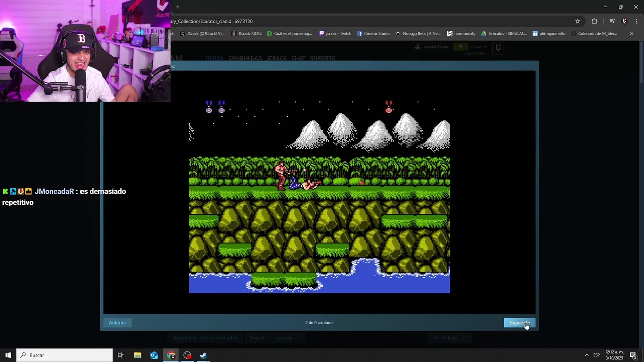
Task: Click the Buscar taskbar search box
Action: tap(64, 355)
